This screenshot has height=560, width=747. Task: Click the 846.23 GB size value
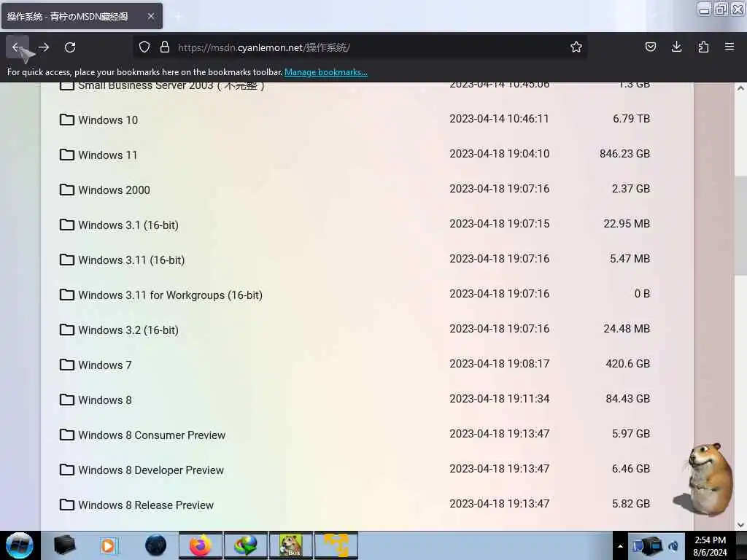click(624, 154)
